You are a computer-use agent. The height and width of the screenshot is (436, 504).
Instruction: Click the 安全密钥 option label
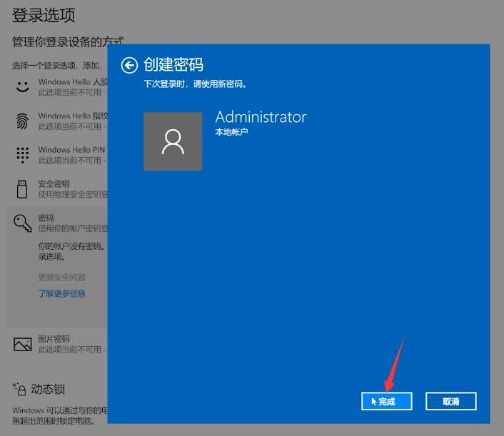[54, 184]
